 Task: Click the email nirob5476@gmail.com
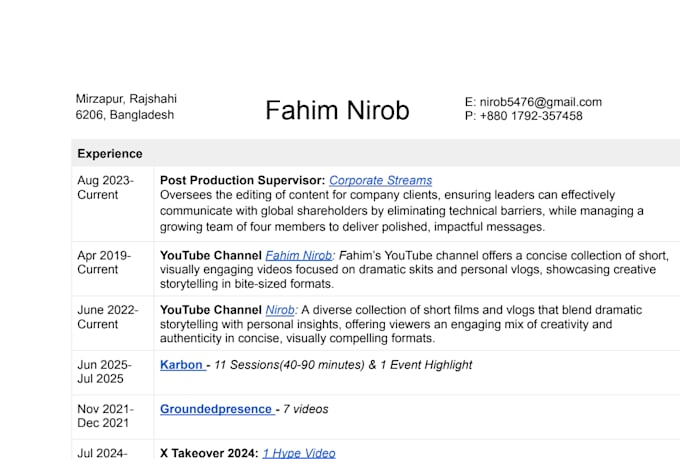coord(541,102)
